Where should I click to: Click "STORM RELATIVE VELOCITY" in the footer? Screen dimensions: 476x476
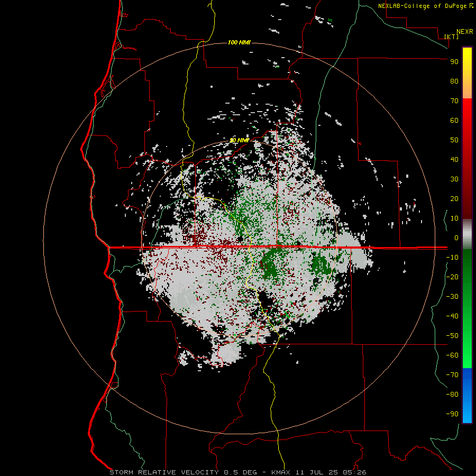(164, 472)
